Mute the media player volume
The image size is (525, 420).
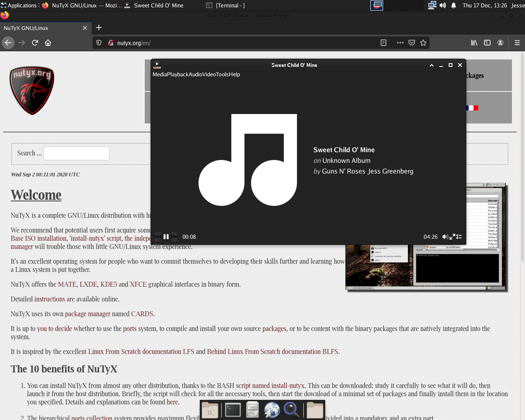(x=445, y=237)
